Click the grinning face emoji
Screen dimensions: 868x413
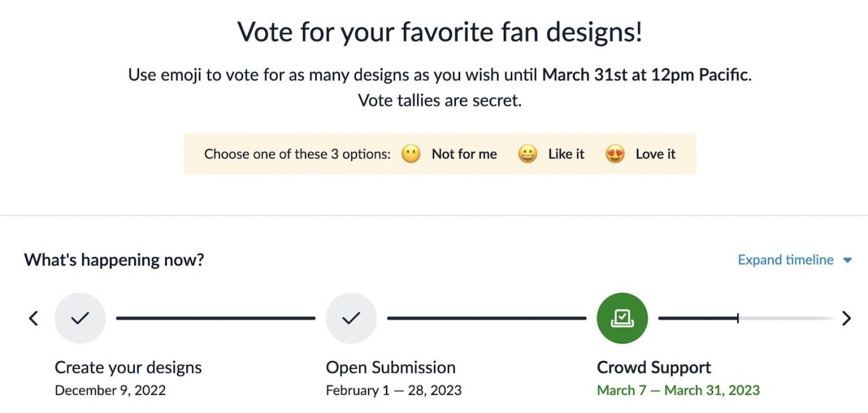527,154
